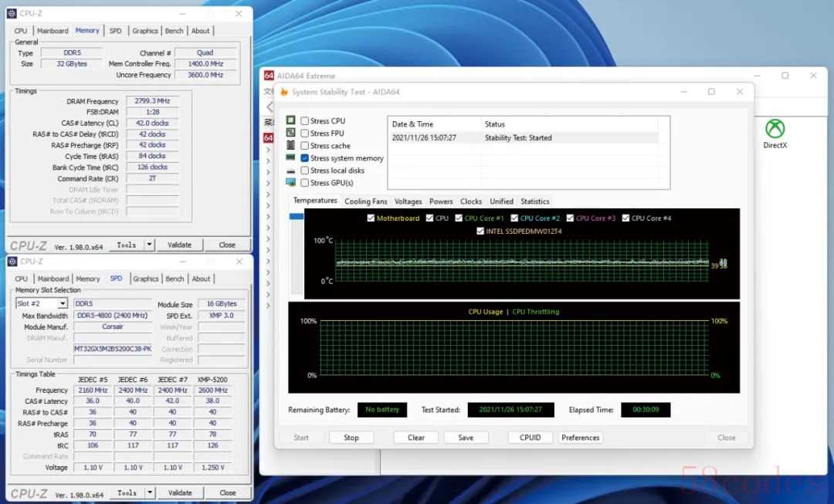This screenshot has height=504, width=834.
Task: Click the cache chip icon beside Stress cache
Action: 290,144
